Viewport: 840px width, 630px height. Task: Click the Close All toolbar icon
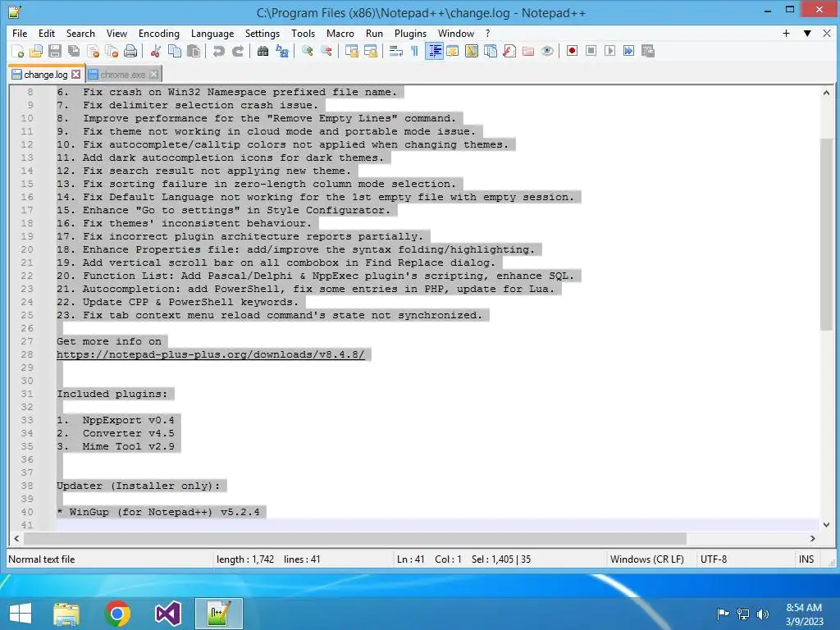(112, 51)
